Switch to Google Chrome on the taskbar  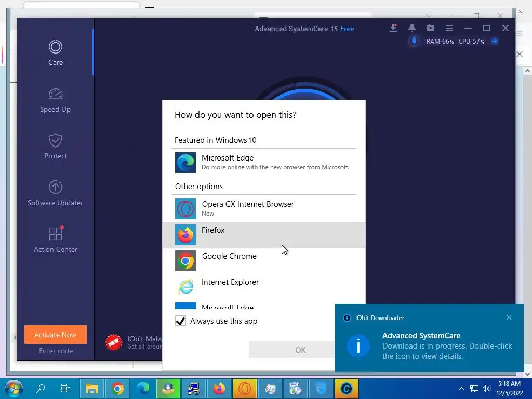117,389
